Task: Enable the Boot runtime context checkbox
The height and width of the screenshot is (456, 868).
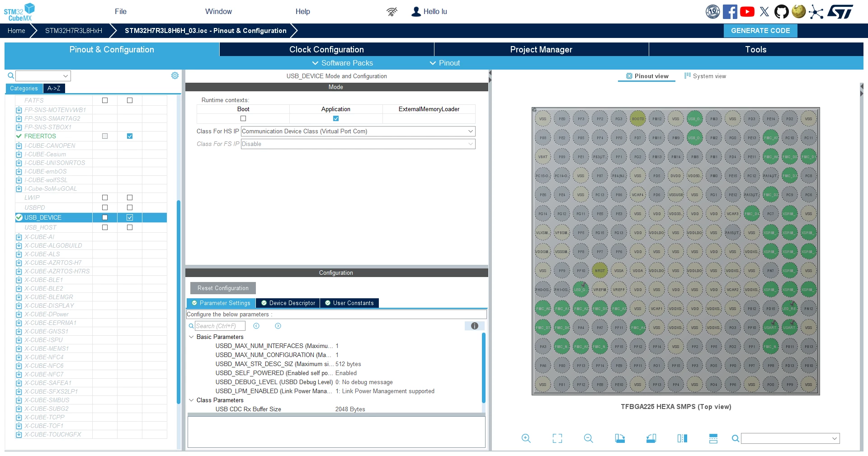Action: pyautogui.click(x=243, y=118)
